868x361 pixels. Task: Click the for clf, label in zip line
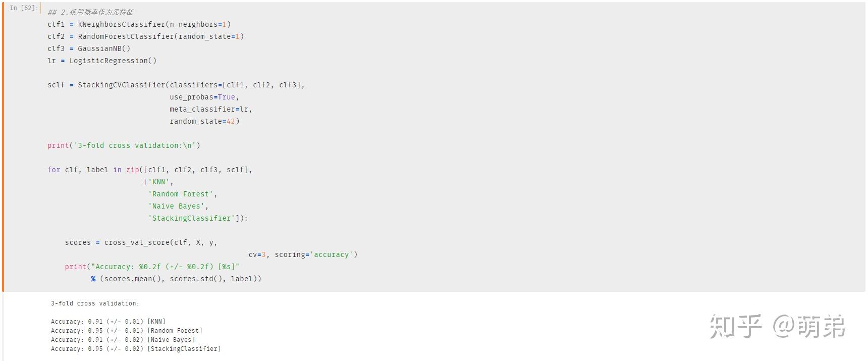150,170
